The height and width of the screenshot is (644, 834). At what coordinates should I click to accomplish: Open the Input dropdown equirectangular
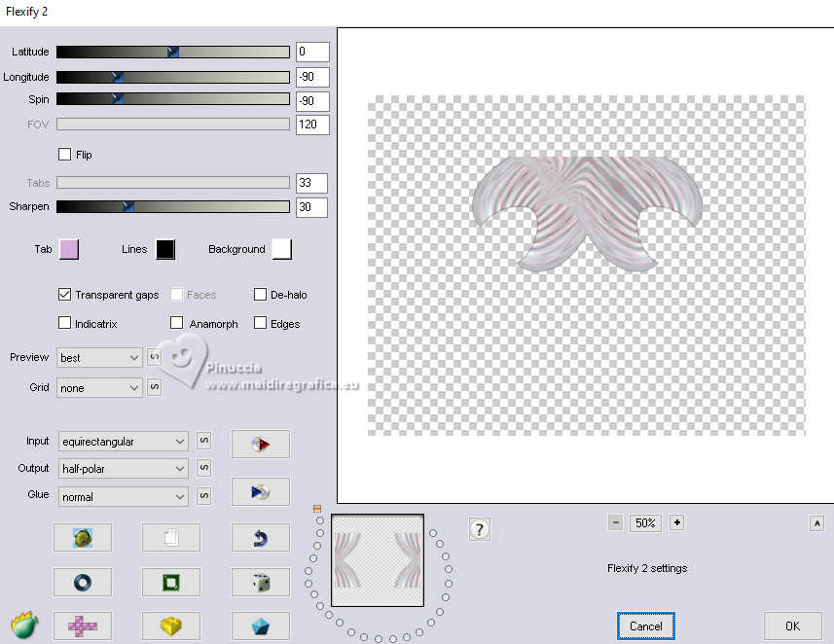(123, 442)
